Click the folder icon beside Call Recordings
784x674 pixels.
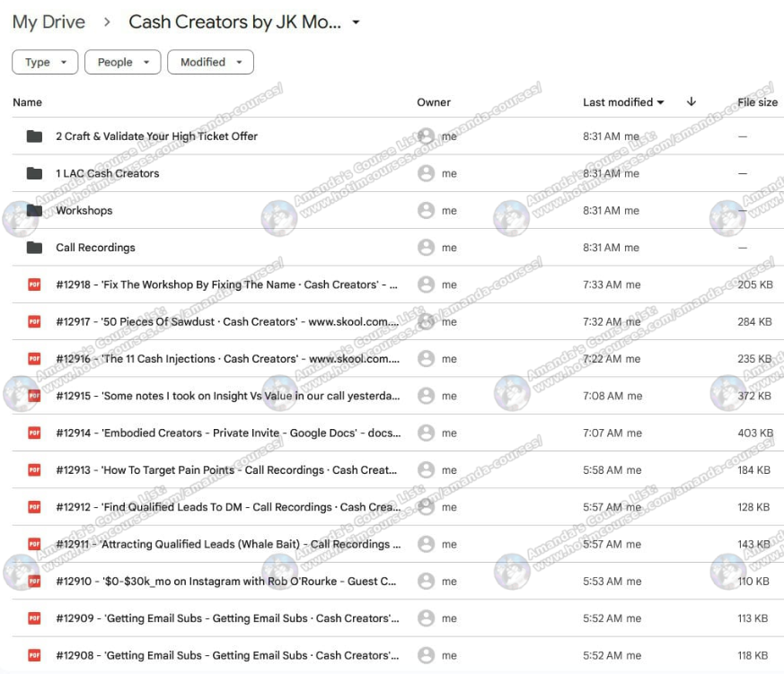pyautogui.click(x=34, y=248)
